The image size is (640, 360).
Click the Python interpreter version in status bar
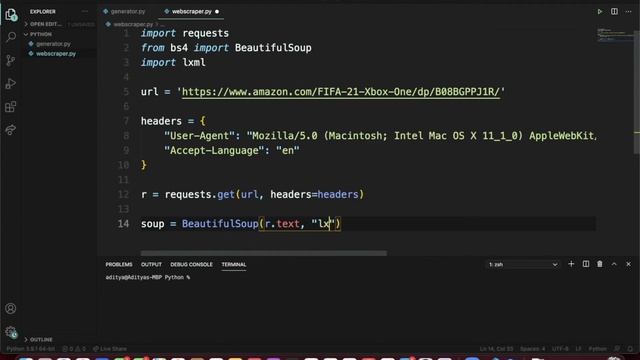coord(31,349)
